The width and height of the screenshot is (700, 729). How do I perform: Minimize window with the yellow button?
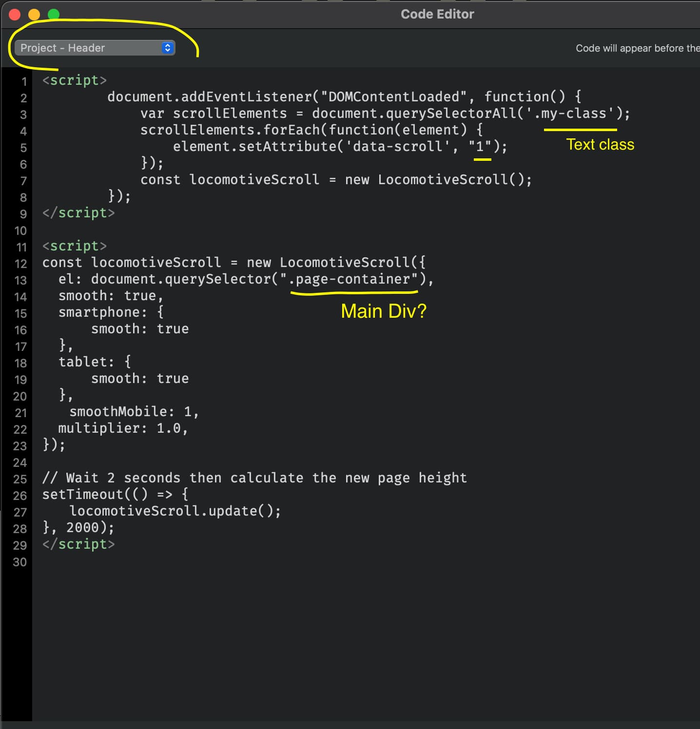point(34,15)
